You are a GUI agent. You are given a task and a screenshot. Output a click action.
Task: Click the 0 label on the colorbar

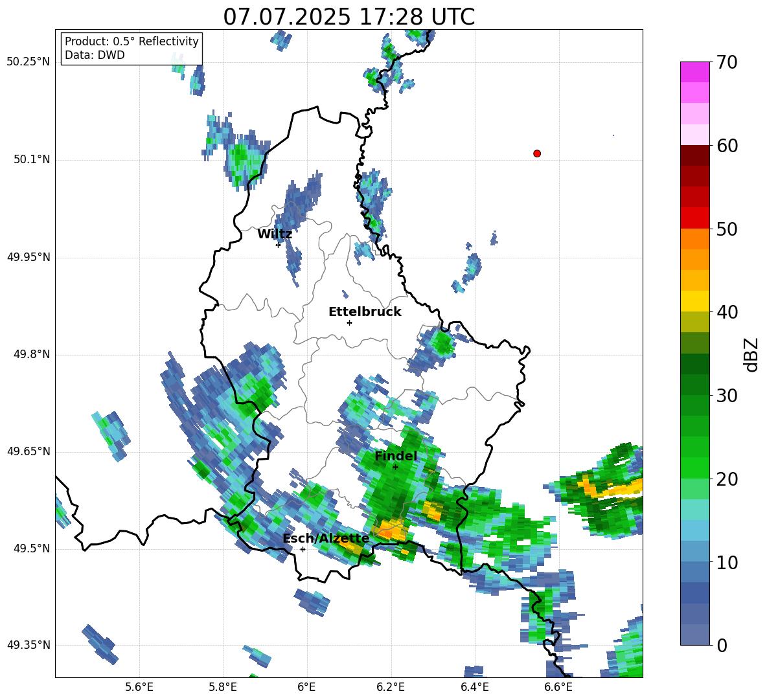pos(722,645)
